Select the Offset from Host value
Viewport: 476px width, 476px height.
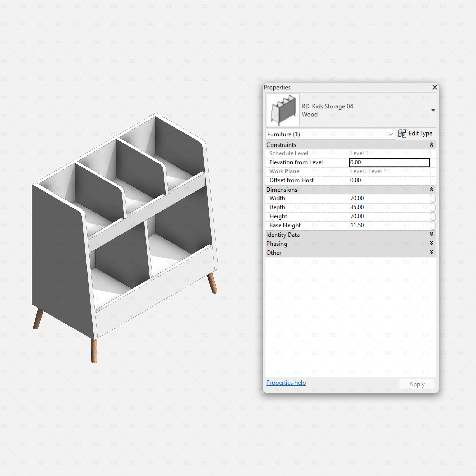(389, 180)
